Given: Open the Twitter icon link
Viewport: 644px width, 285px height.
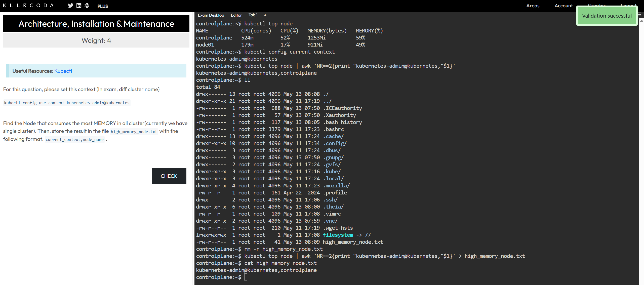Looking at the screenshot, I should pos(70,6).
